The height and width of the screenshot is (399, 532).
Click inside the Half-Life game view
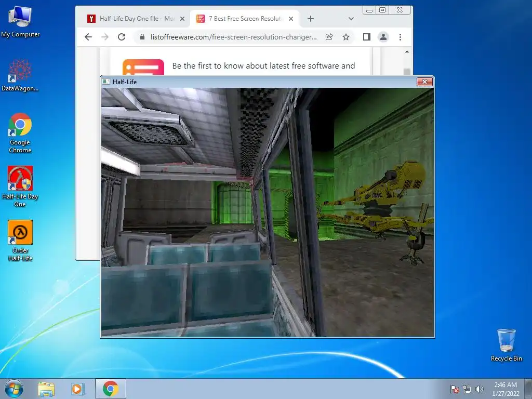[x=268, y=212]
